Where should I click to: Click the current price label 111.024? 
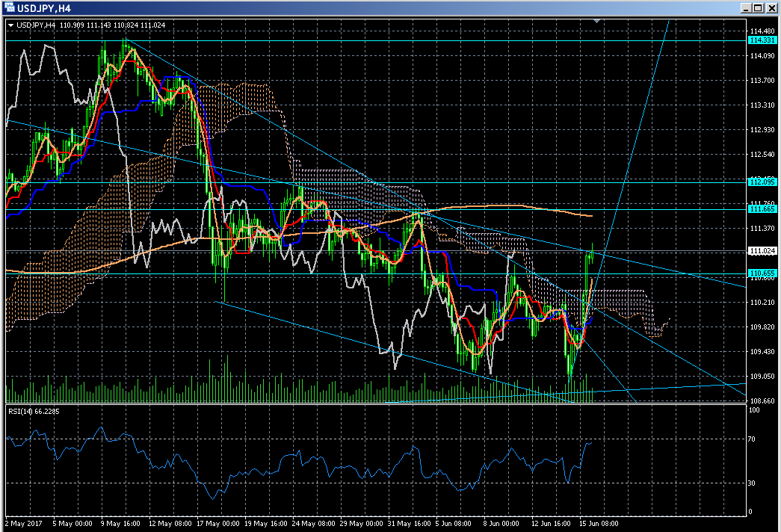coord(762,251)
